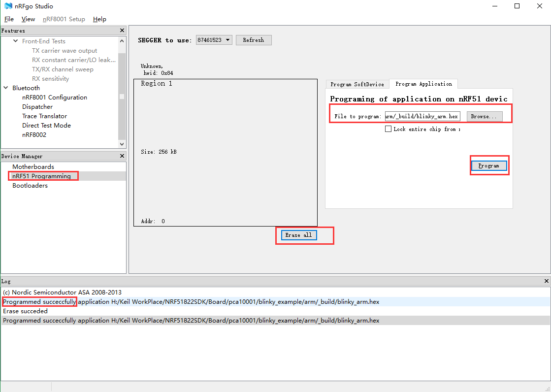Click the hwid: 0x84 label

[x=158, y=73]
